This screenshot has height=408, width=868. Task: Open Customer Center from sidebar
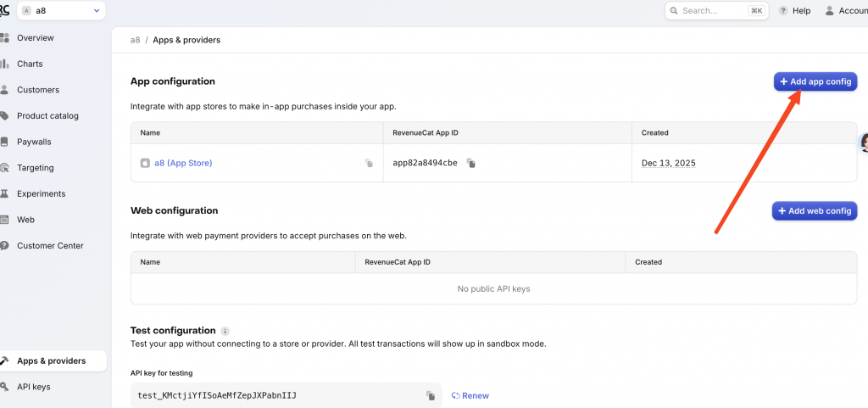tap(50, 246)
